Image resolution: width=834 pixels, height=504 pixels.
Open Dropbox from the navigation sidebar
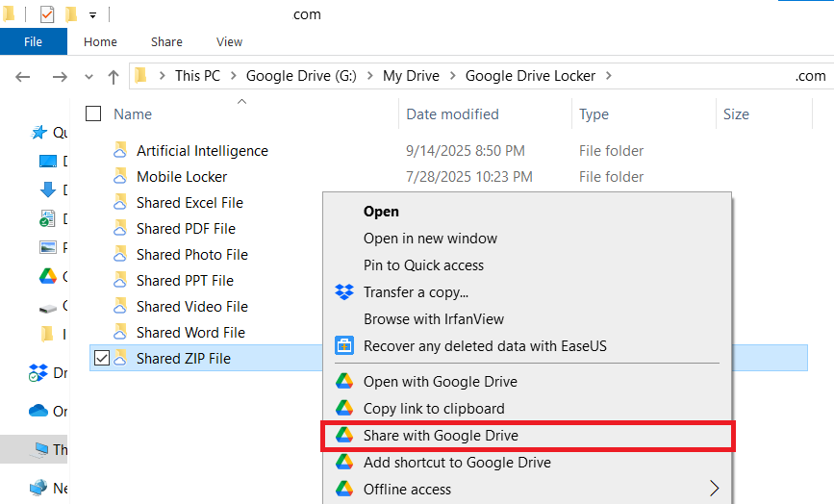(x=39, y=372)
